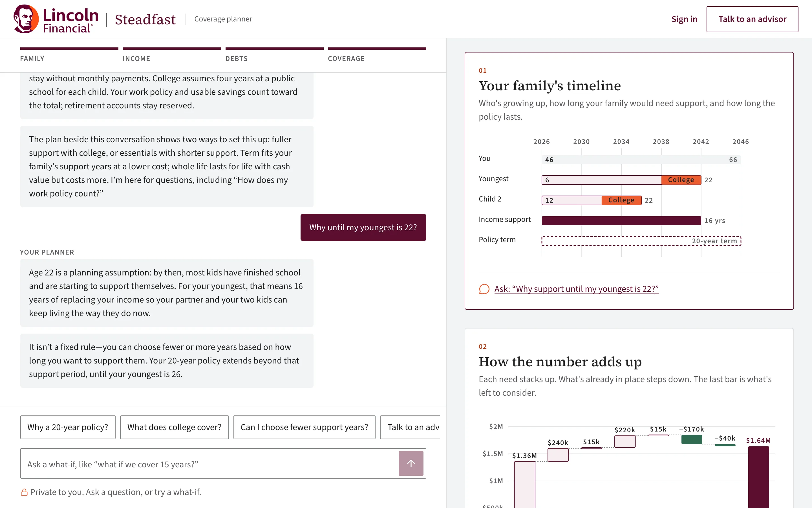
Task: Click the Ask why support until youngest is 22 link
Action: point(577,289)
